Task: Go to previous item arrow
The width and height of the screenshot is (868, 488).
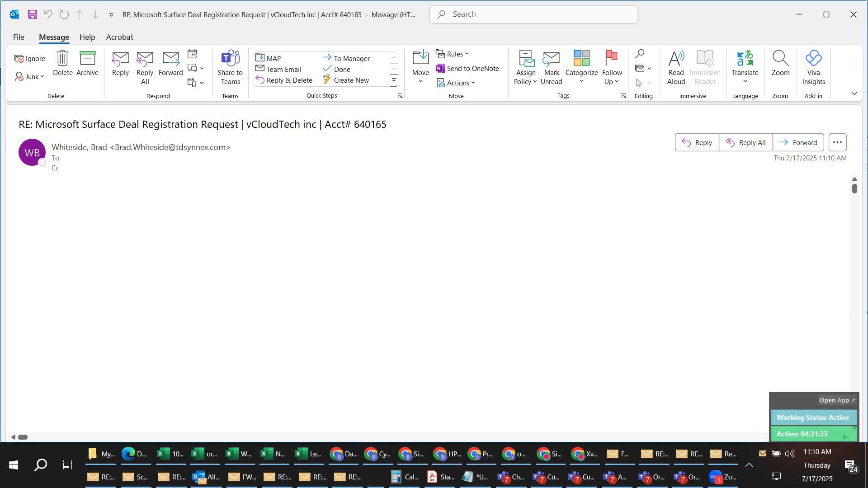Action: pos(80,14)
